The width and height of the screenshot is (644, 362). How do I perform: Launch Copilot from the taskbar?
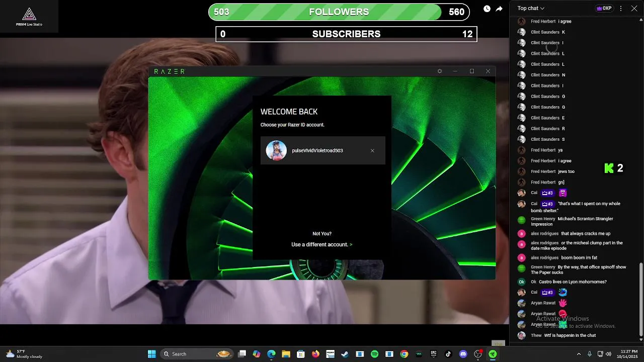pyautogui.click(x=257, y=354)
